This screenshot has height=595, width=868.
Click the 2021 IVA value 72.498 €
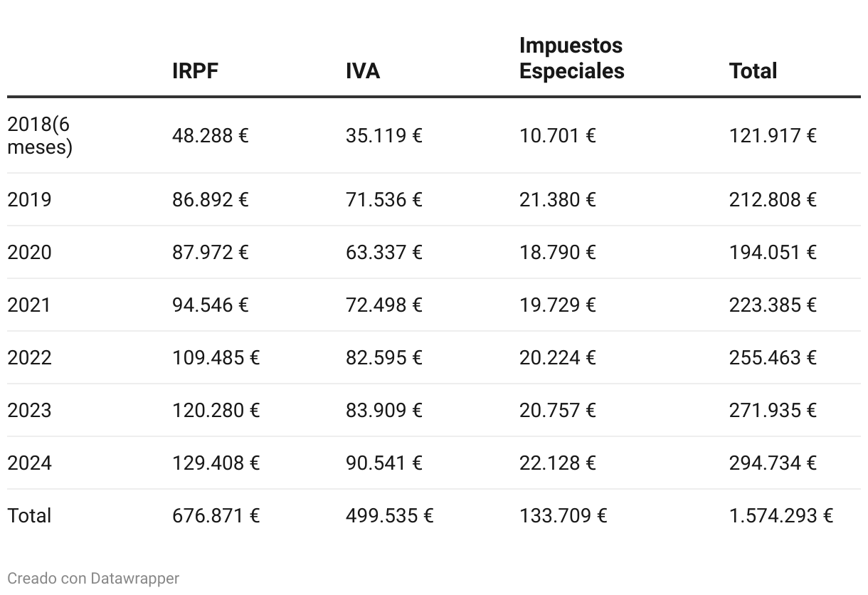pyautogui.click(x=384, y=305)
